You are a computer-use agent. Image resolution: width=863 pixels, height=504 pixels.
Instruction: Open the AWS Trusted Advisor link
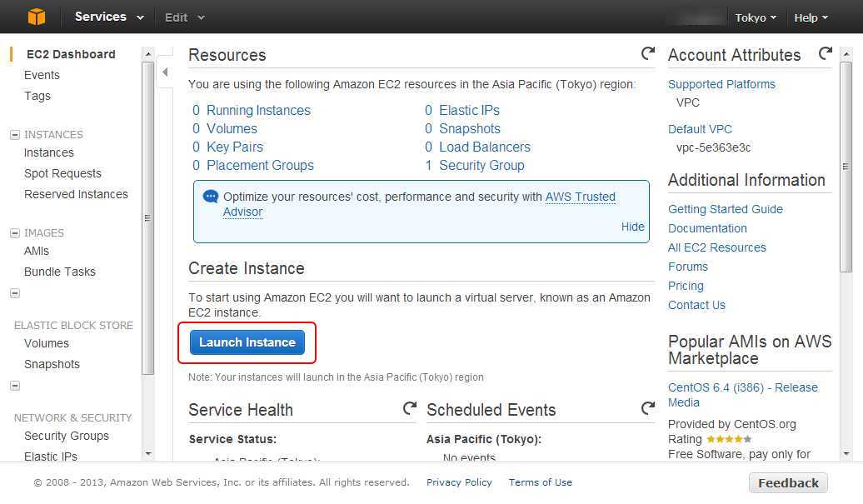tap(580, 197)
